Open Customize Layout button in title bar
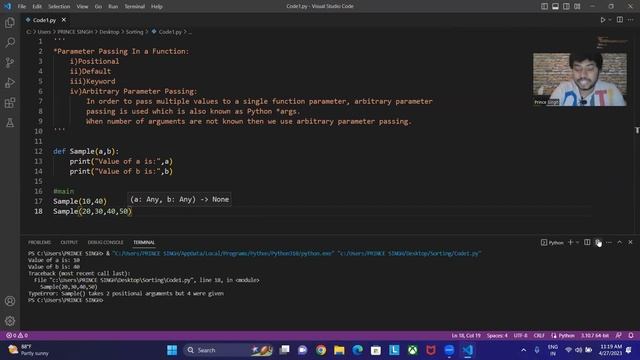The height and width of the screenshot is (360, 640). tap(577, 6)
